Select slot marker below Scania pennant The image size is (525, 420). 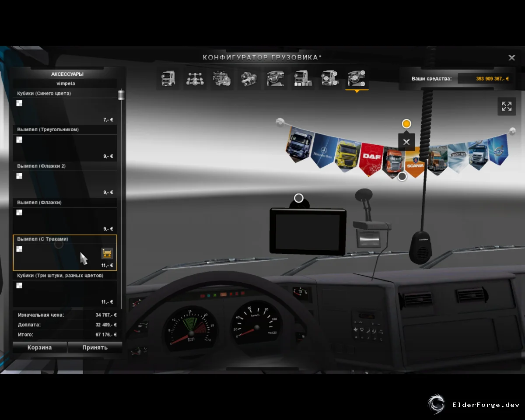pyautogui.click(x=402, y=176)
